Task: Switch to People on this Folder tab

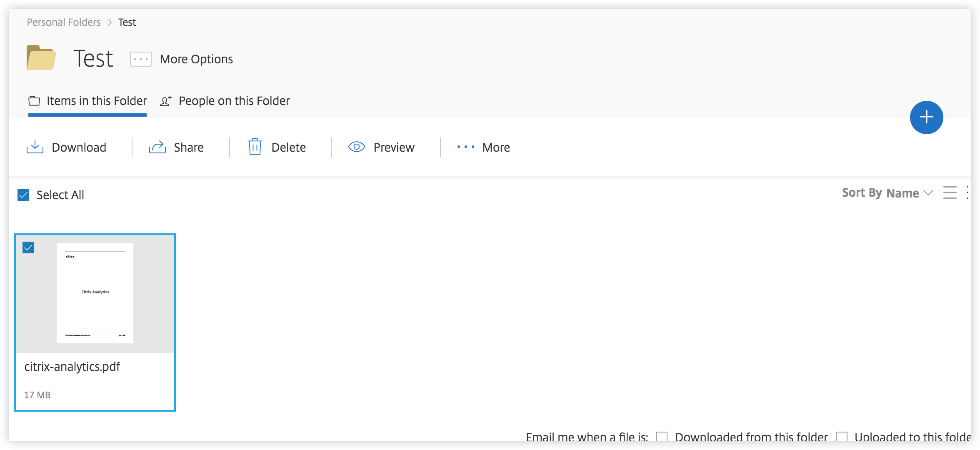Action: (225, 101)
